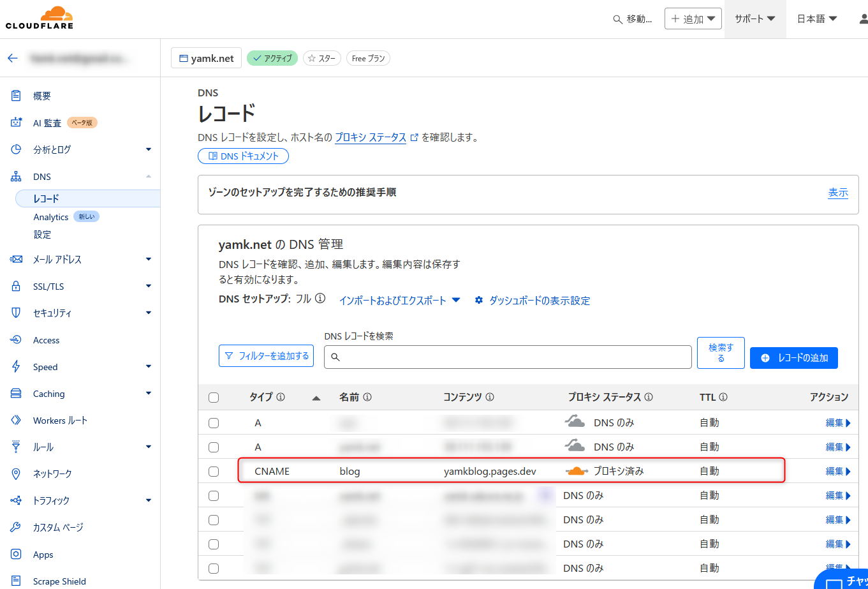Image resolution: width=868 pixels, height=589 pixels.
Task: Click the orange cloud proxied icon for blog
Action: [x=577, y=471]
